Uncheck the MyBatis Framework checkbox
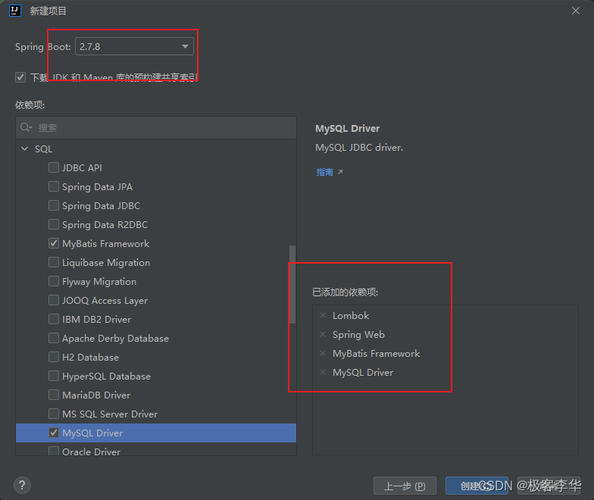594x500 pixels. click(54, 243)
